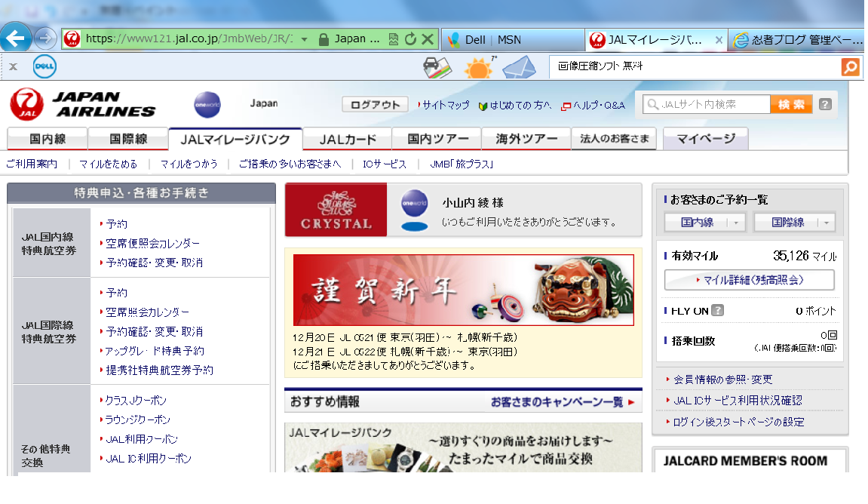The image size is (868, 504).
Task: Click the oneworld logo in header
Action: tap(207, 105)
